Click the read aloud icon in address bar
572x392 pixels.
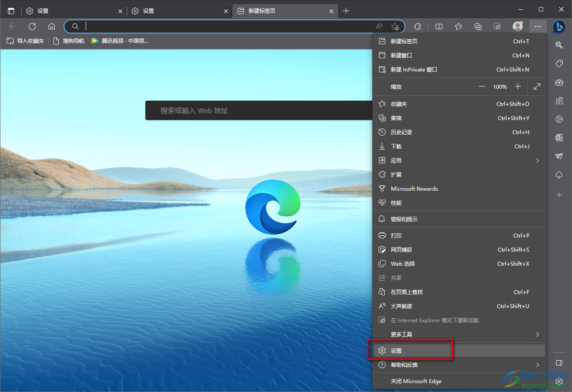[379, 26]
